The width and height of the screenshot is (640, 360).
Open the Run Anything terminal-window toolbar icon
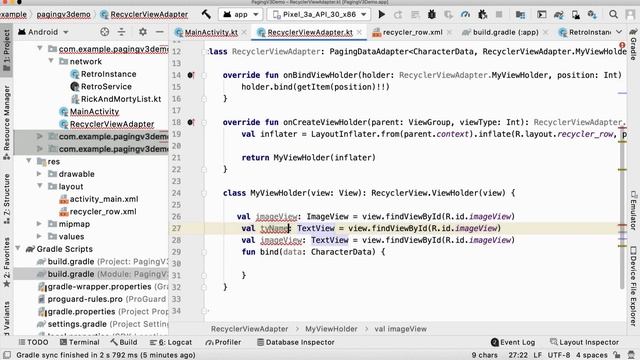click(x=542, y=15)
